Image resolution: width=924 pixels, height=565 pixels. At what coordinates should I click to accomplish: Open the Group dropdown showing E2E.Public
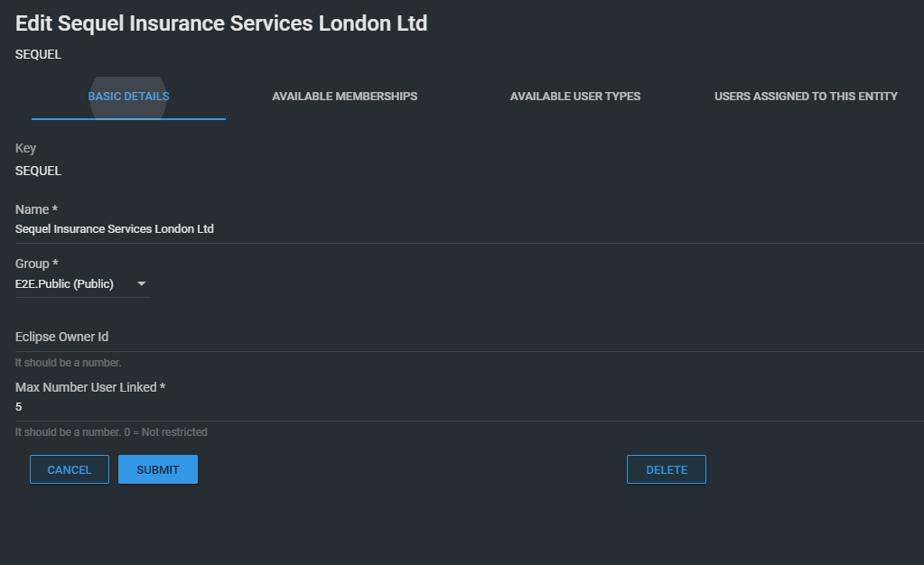click(x=82, y=284)
